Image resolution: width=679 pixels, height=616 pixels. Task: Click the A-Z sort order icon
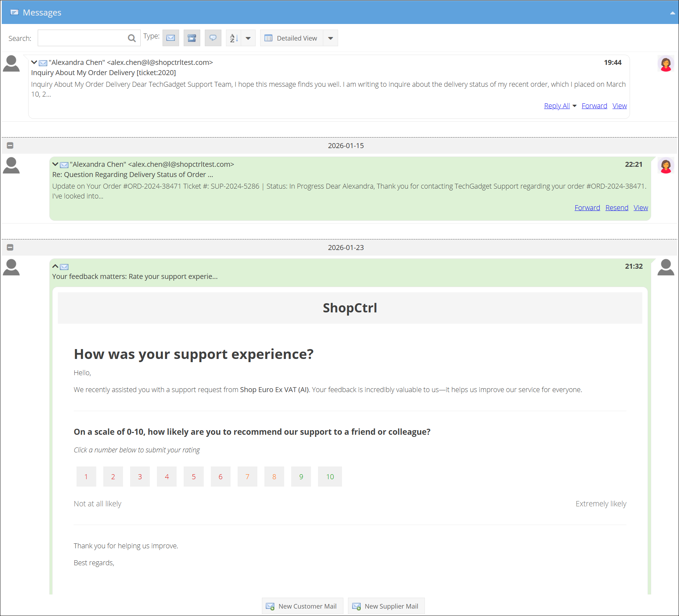tap(234, 38)
